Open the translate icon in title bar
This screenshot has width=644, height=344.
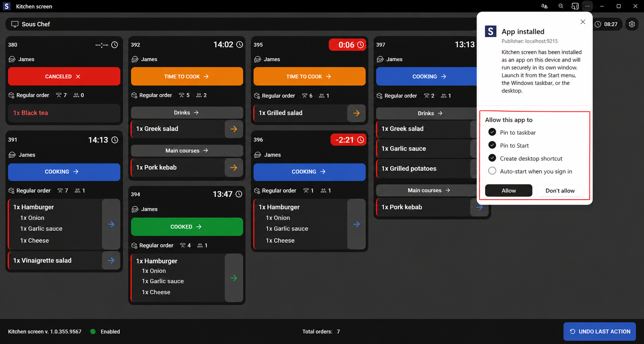pyautogui.click(x=544, y=6)
